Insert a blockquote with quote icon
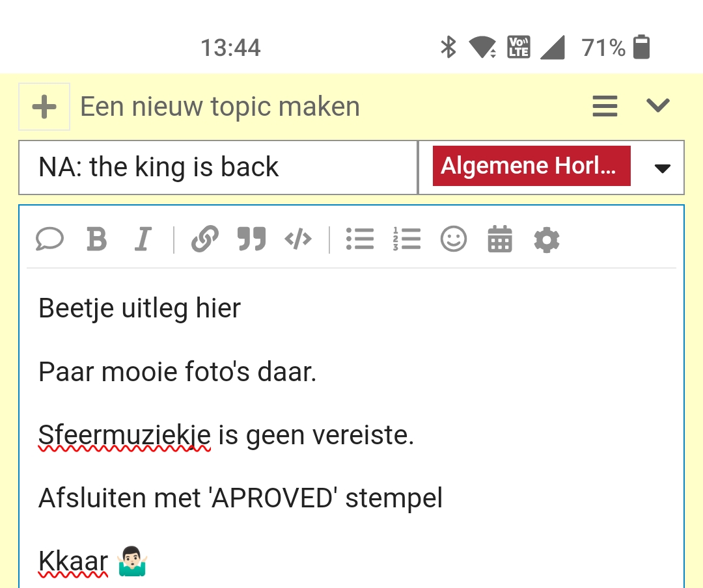 (251, 239)
